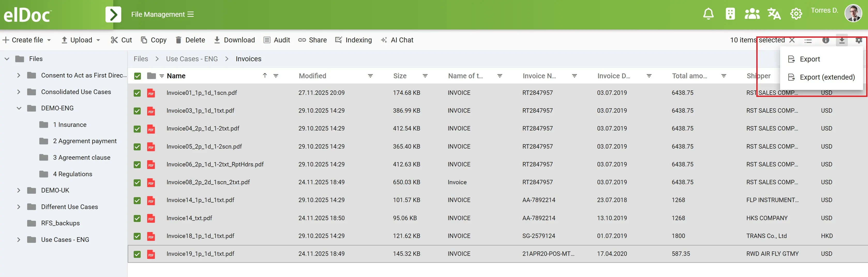Click the settings gear in header
868x277 pixels.
point(796,14)
